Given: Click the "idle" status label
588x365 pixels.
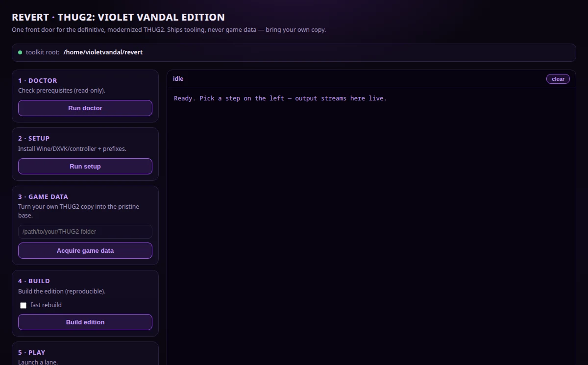Looking at the screenshot, I should [x=178, y=79].
